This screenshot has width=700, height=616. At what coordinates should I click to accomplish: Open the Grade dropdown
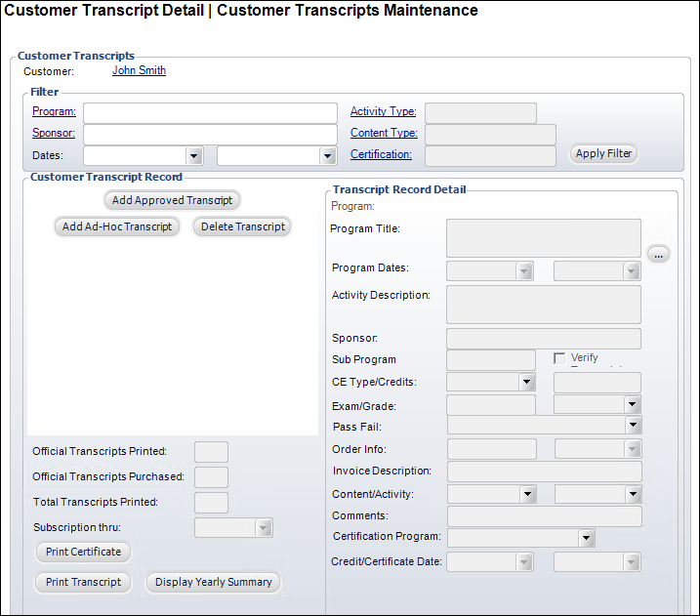click(632, 405)
